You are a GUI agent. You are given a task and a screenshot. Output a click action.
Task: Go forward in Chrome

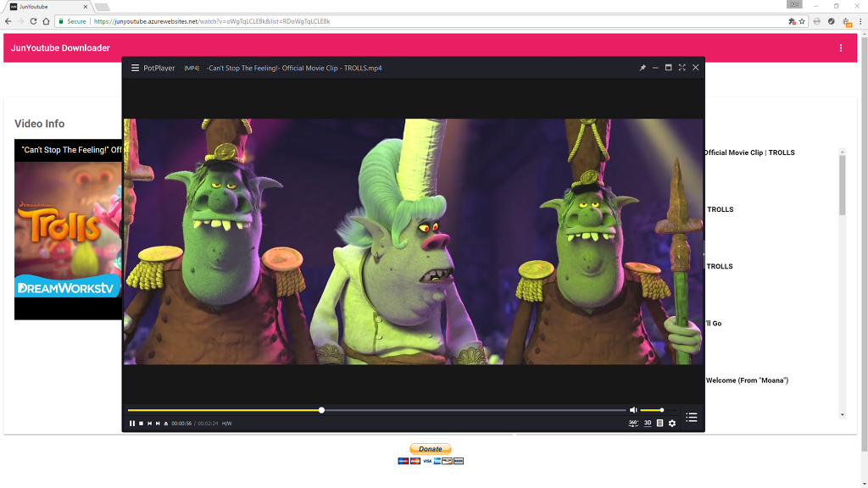pos(20,21)
